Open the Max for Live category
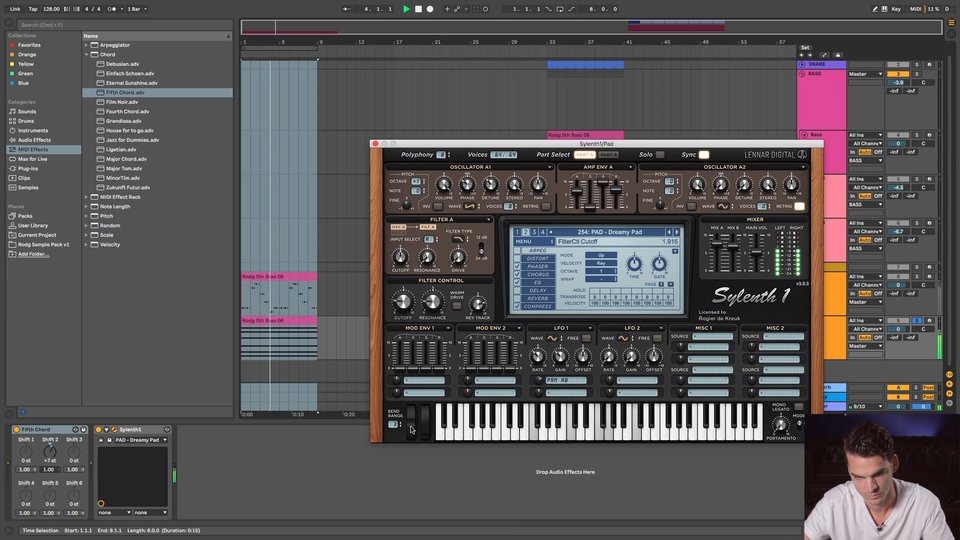Viewport: 960px width, 540px height. tap(32, 159)
